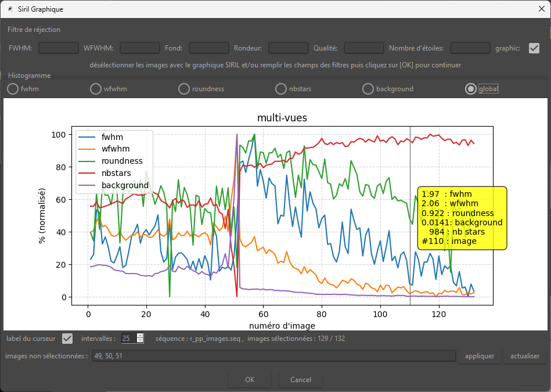The width and height of the screenshot is (551, 392).
Task: Click the background legend entry in chart
Action: tap(113, 185)
